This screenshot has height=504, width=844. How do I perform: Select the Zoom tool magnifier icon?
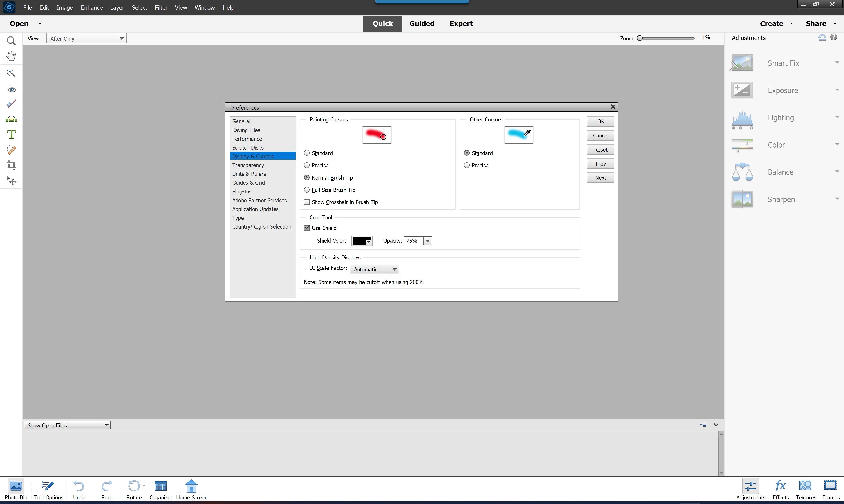(x=11, y=41)
